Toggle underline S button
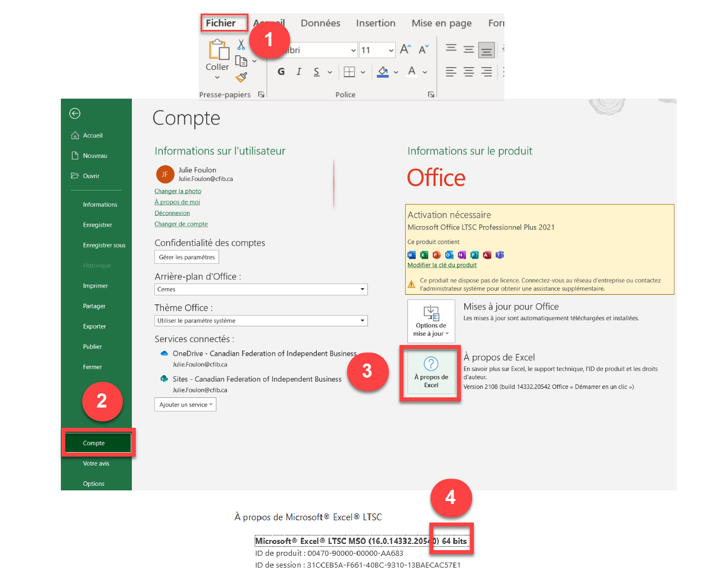Image resolution: width=728 pixels, height=580 pixels. pos(317,72)
